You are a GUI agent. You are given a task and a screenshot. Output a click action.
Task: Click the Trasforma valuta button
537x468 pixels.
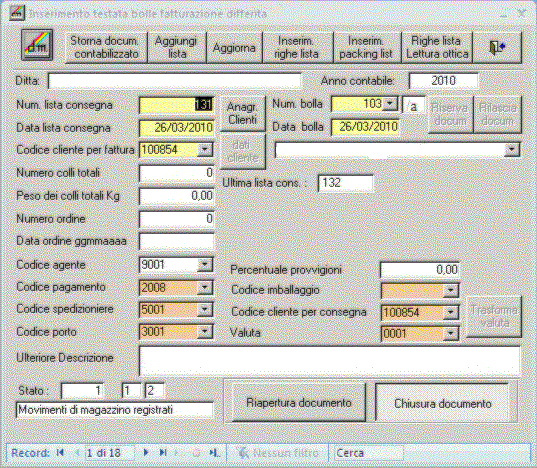pos(494,316)
